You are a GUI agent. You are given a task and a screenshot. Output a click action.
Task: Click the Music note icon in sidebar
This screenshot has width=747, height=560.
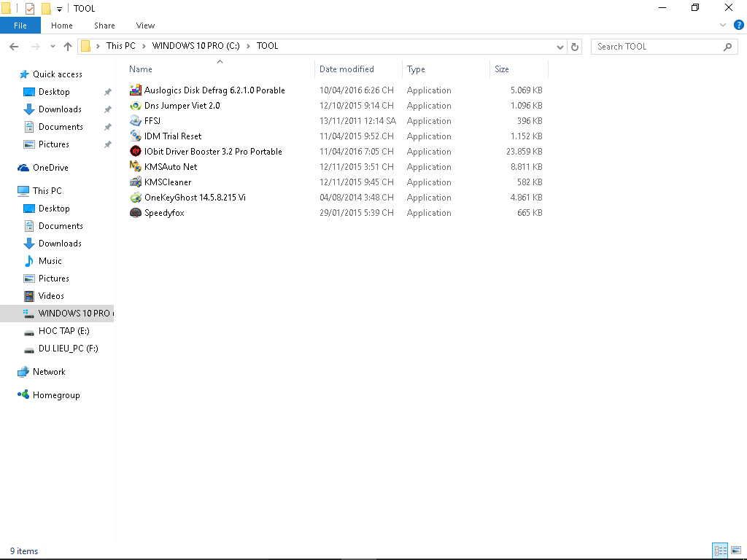[29, 261]
